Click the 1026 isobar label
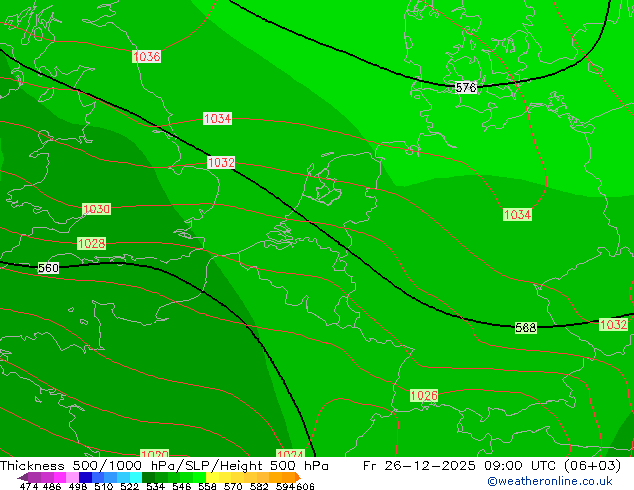This screenshot has width=634, height=490. (x=424, y=395)
